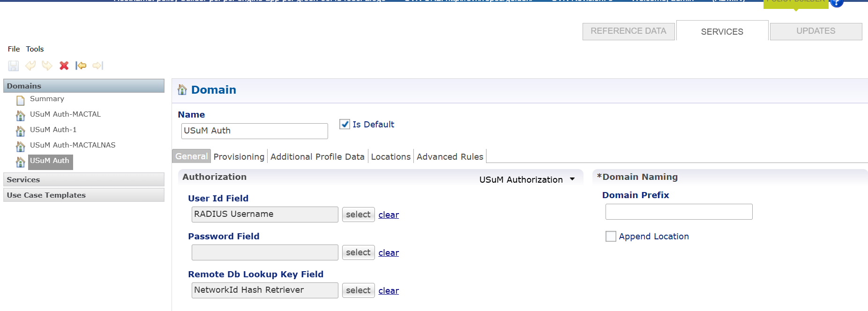Screen dimensions: 868x311
Task: Click the forward navigation arrow icon
Action: click(98, 66)
